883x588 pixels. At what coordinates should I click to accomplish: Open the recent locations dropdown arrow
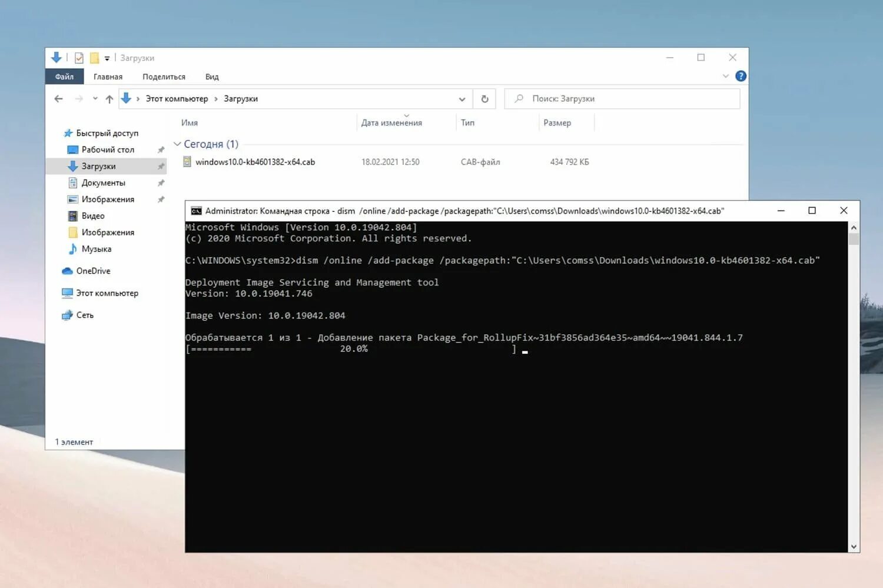pyautogui.click(x=95, y=99)
